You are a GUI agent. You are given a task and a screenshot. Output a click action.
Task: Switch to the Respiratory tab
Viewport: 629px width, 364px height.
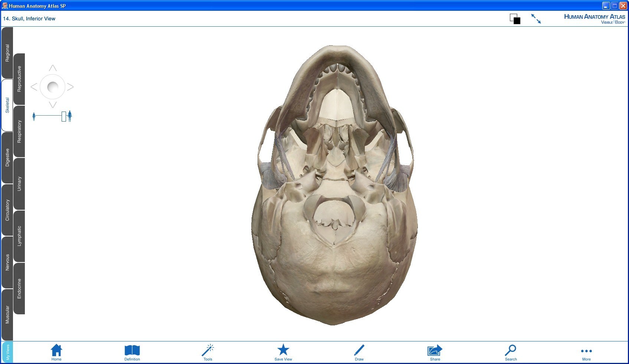[19, 131]
